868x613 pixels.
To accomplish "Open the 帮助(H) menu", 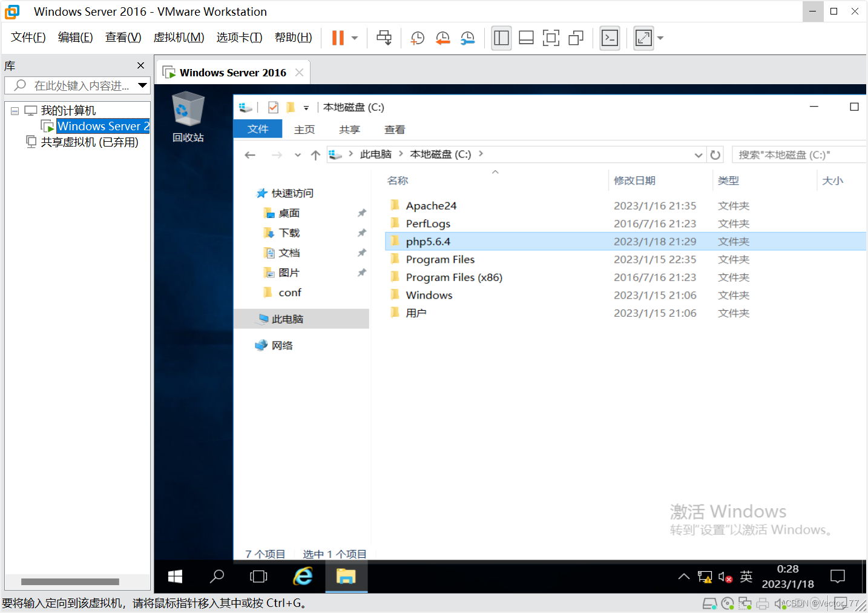I will click(293, 38).
